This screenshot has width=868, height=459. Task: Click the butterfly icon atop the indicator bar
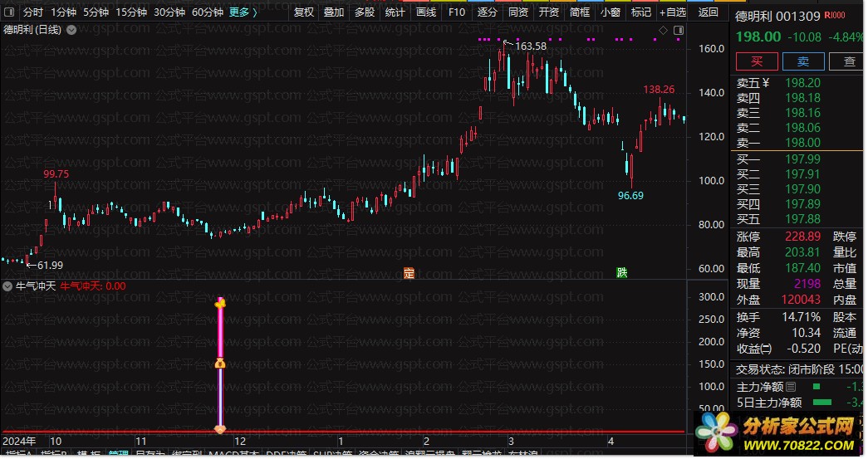(220, 303)
